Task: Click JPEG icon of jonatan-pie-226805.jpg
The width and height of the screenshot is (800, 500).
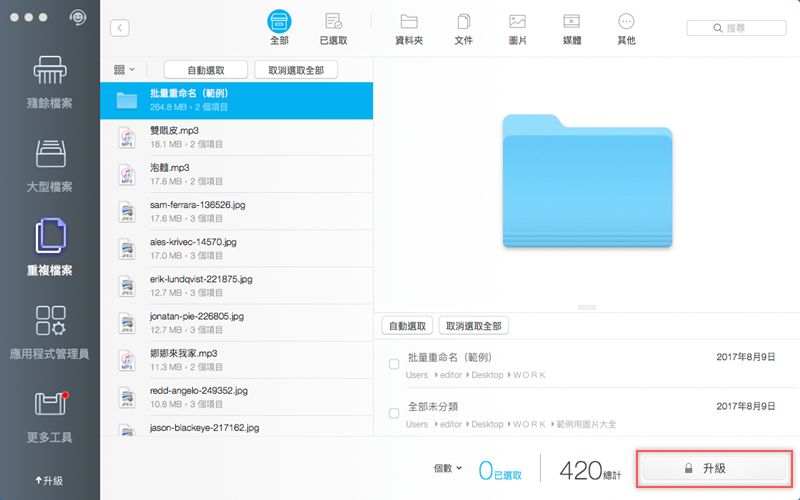Action: [127, 323]
